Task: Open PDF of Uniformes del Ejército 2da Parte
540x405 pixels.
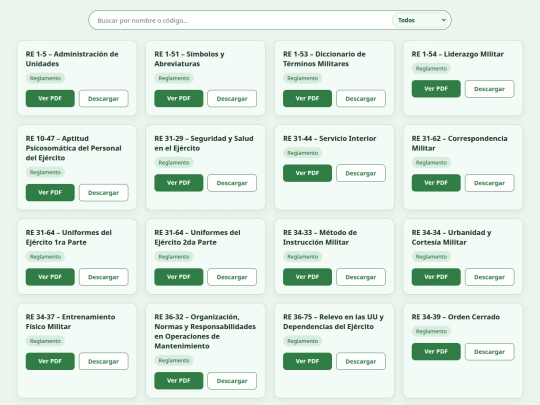Action: coord(179,277)
